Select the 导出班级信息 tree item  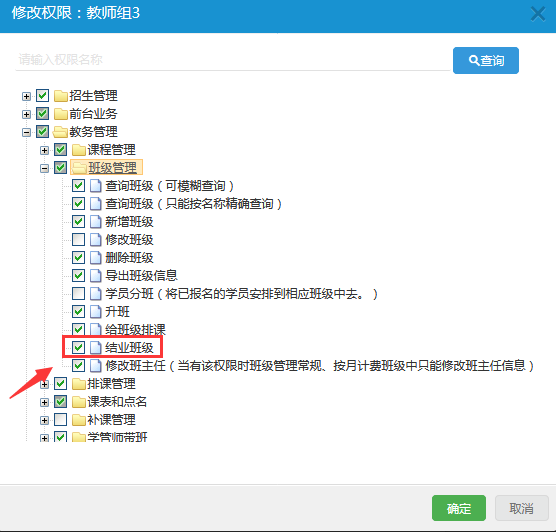(141, 276)
